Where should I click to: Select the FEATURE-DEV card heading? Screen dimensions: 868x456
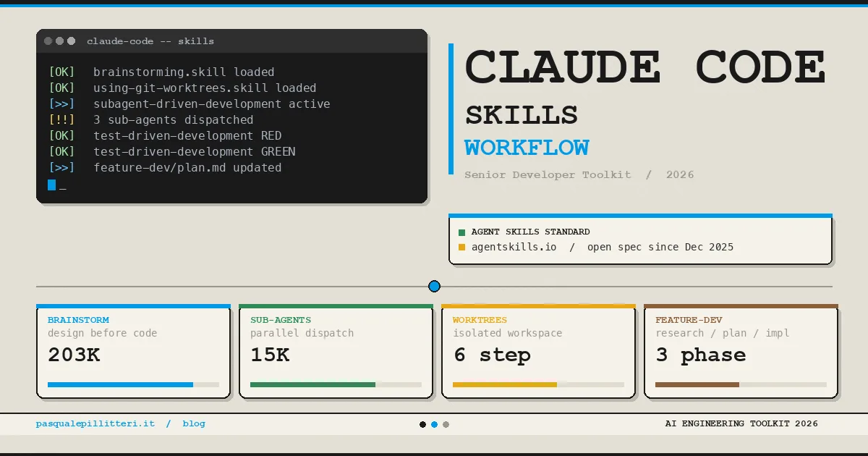click(689, 320)
